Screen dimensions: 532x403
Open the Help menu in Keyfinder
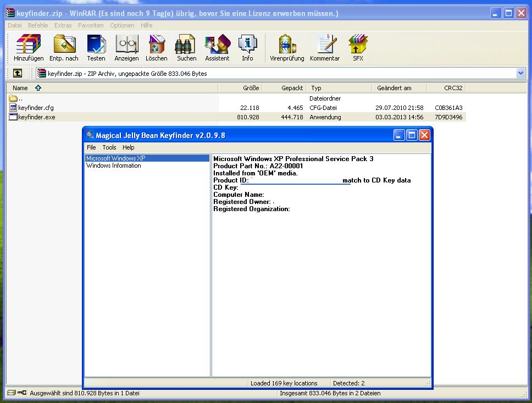pyautogui.click(x=129, y=147)
